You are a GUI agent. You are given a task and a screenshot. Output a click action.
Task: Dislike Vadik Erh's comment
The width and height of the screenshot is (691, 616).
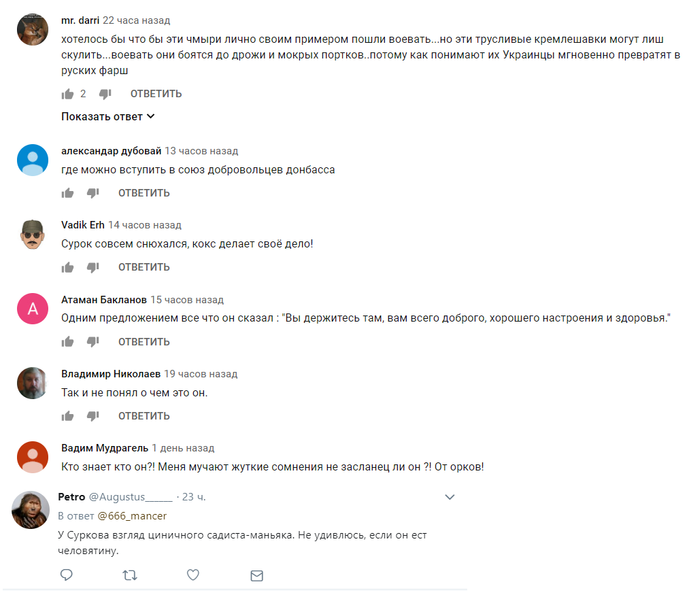(92, 267)
